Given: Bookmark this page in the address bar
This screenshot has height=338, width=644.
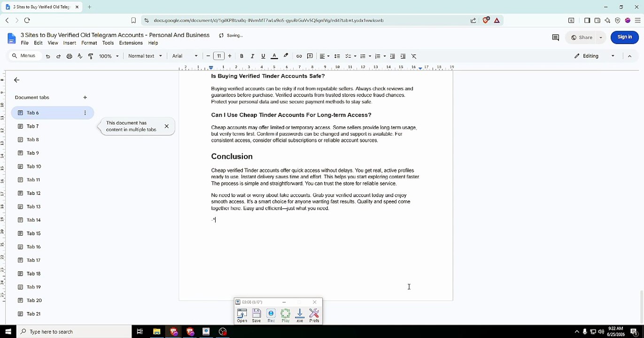Looking at the screenshot, I should tap(133, 21).
